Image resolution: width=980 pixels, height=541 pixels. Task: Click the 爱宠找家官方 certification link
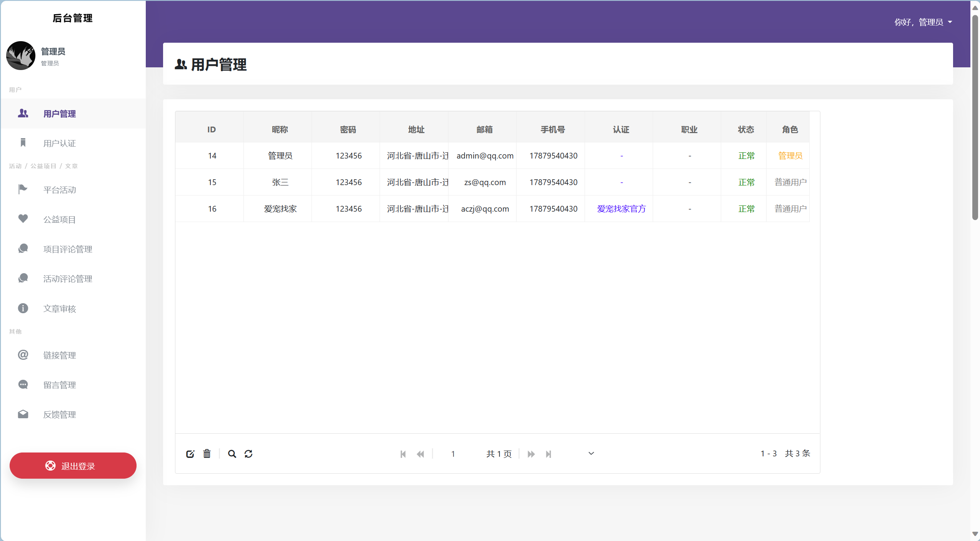621,209
